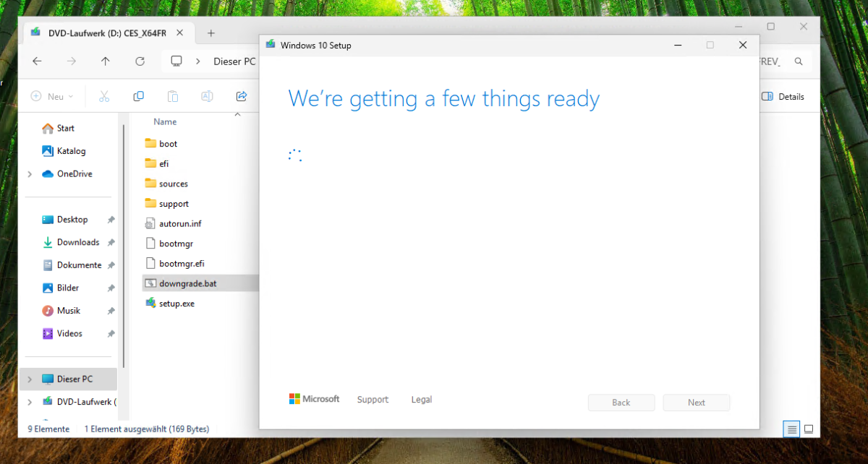This screenshot has height=464, width=868.
Task: Select Dieser PC in the navigation pane
Action: tap(75, 379)
